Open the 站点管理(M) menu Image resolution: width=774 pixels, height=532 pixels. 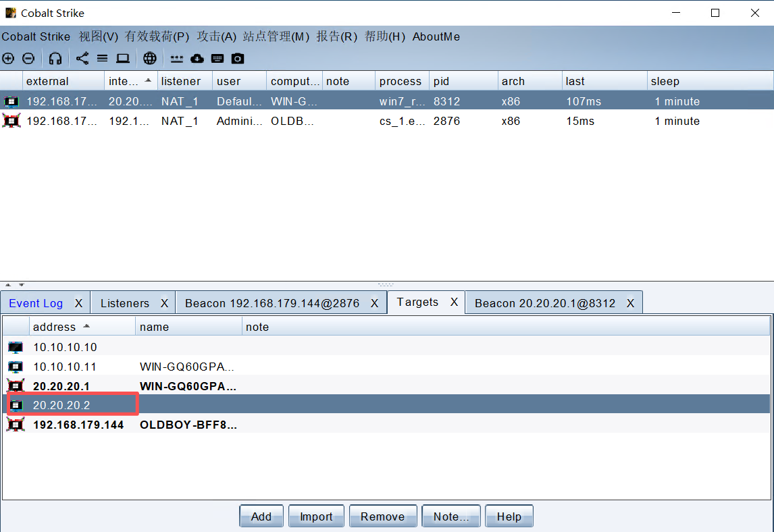click(276, 36)
